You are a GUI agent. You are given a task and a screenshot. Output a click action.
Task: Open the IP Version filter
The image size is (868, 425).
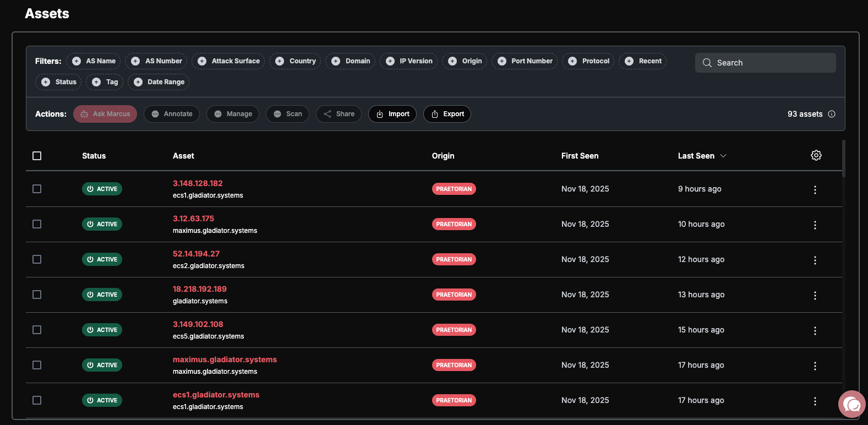click(409, 61)
